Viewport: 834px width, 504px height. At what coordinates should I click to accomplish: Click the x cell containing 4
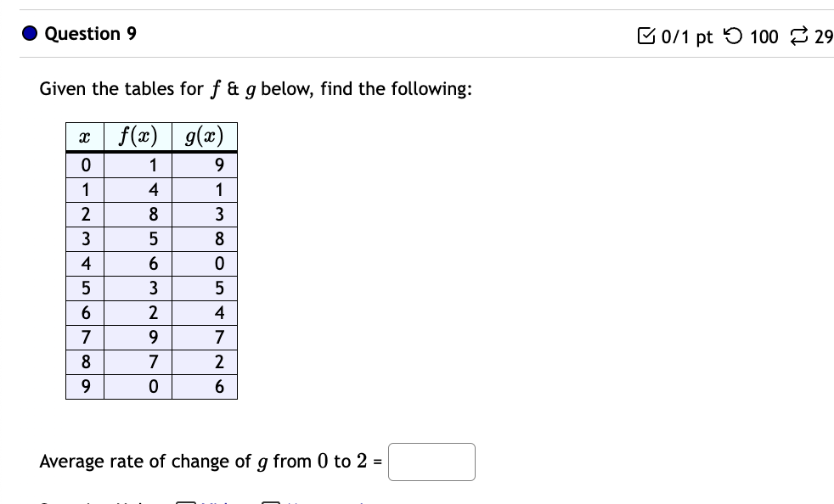point(86,264)
